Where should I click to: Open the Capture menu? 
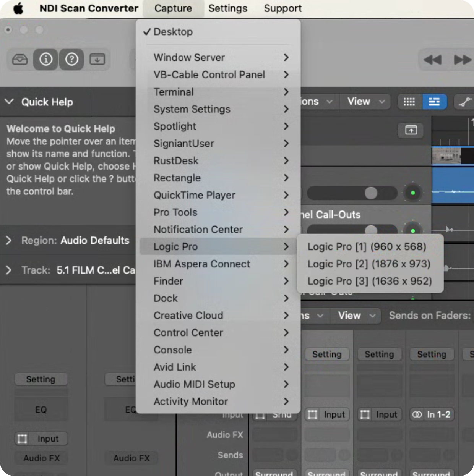173,8
